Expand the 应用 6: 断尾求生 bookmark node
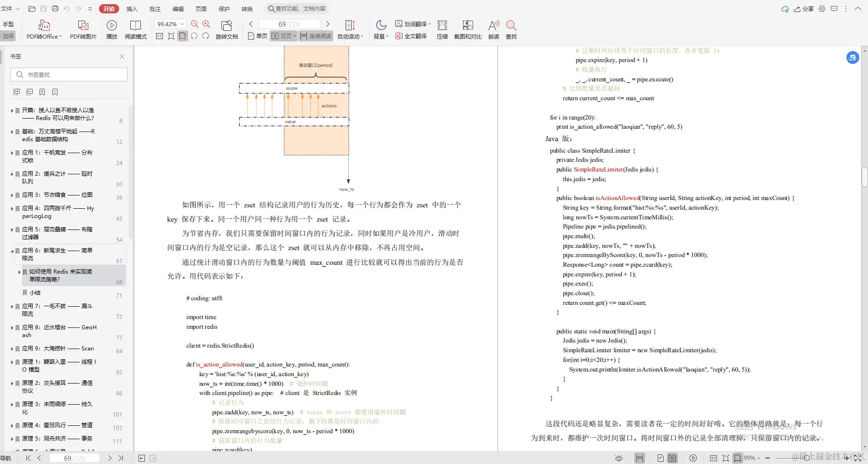This screenshot has height=464, width=868. [x=12, y=251]
